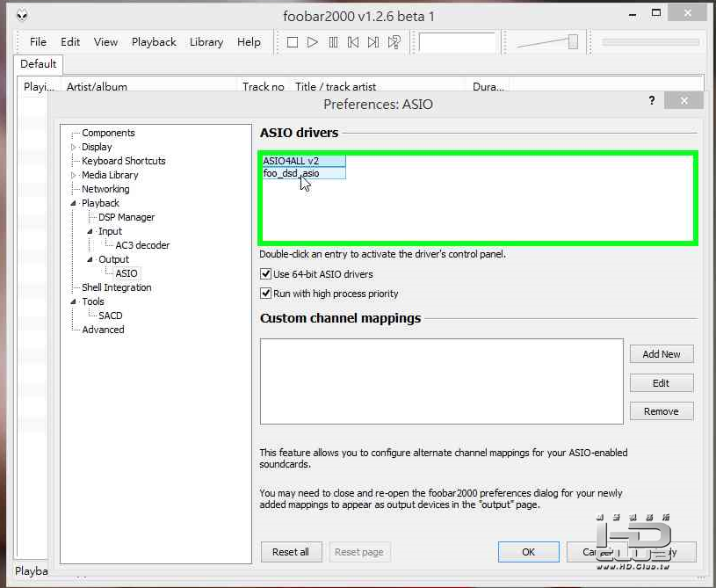Click the Play toolbar icon
Image resolution: width=716 pixels, height=588 pixels.
[x=313, y=42]
